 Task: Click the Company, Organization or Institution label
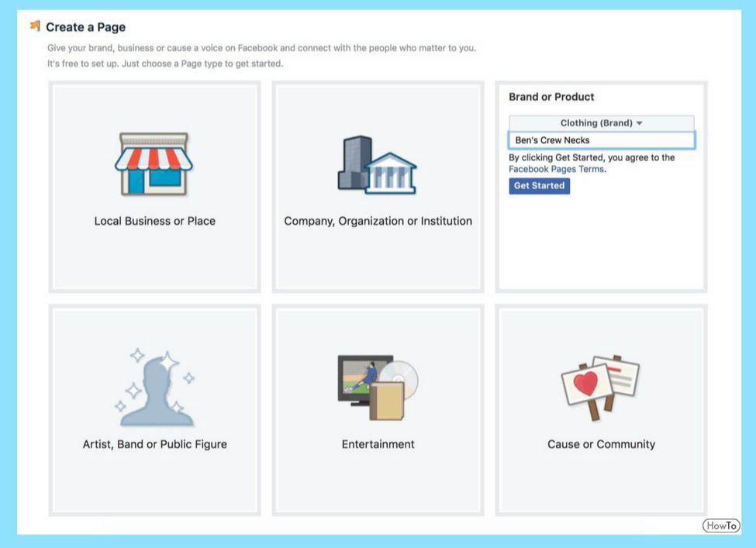tap(378, 221)
